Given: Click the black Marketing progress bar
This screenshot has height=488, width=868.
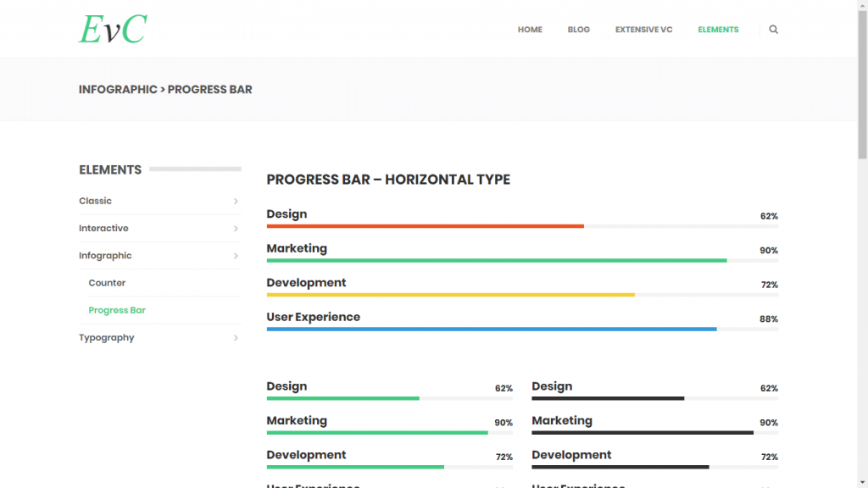Looking at the screenshot, I should (x=643, y=433).
